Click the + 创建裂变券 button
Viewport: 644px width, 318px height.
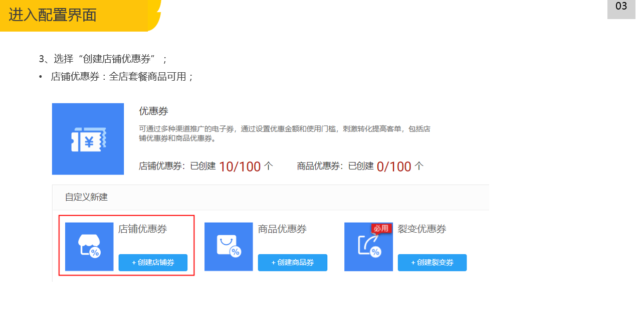pyautogui.click(x=432, y=263)
